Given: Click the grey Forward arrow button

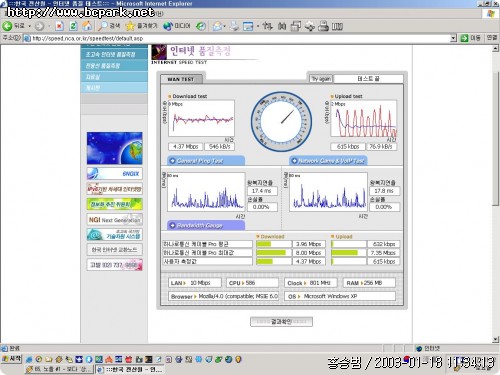Looking at the screenshot, I should (39, 26).
